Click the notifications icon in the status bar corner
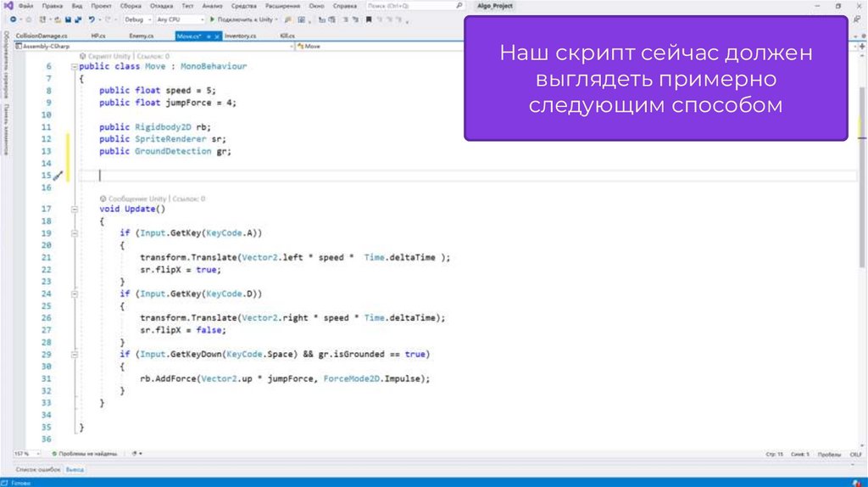The width and height of the screenshot is (868, 487). [x=857, y=483]
